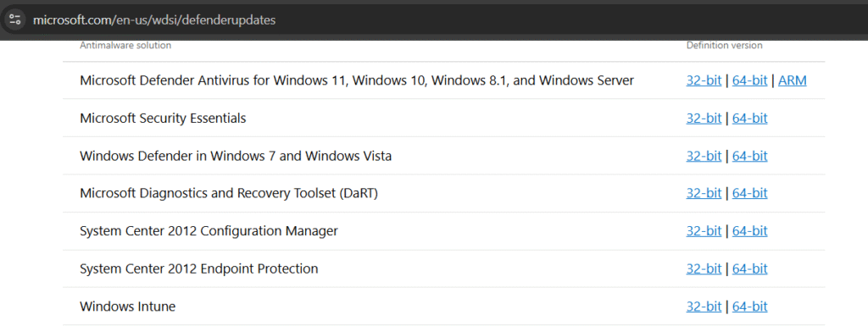The image size is (868, 326).
Task: Download 32-bit Windows 7 and Vista Defender
Action: tap(704, 156)
